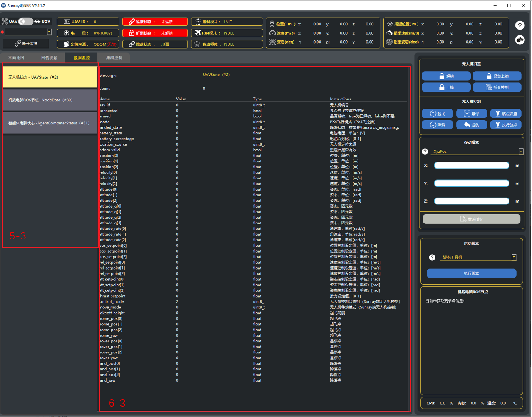Click the Instructions column header
Image resolution: width=532 pixels, height=417 pixels.
tap(340, 99)
